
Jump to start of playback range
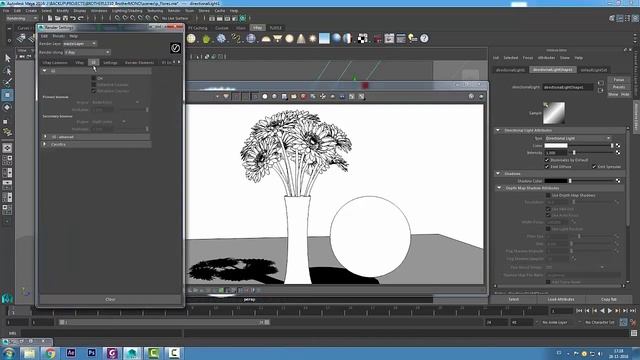pyautogui.click(x=579, y=311)
